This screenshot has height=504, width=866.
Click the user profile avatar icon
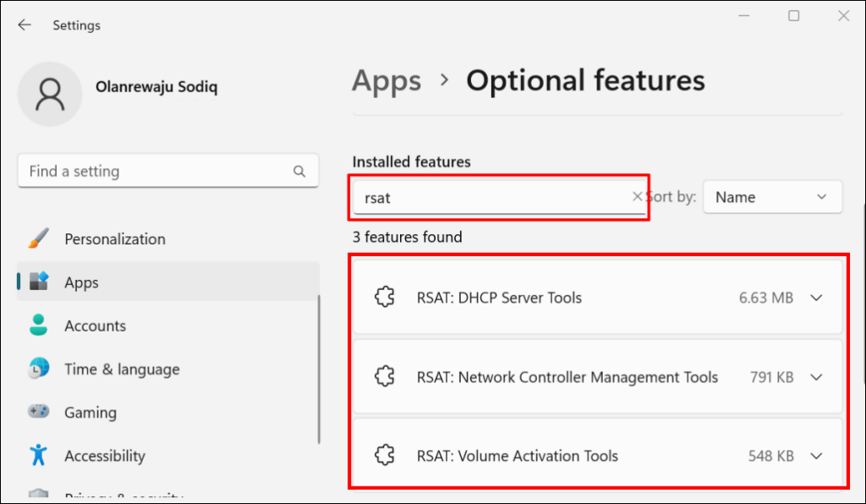[x=50, y=93]
